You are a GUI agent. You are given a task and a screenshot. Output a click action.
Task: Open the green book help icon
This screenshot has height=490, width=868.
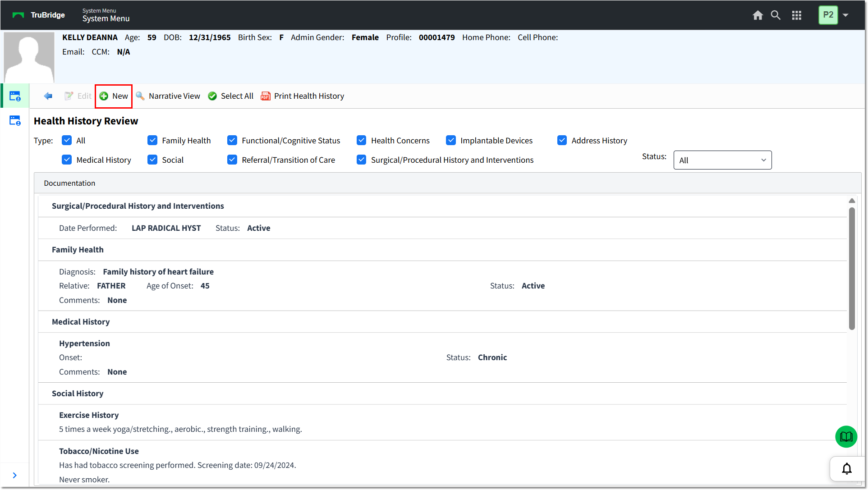tap(846, 436)
